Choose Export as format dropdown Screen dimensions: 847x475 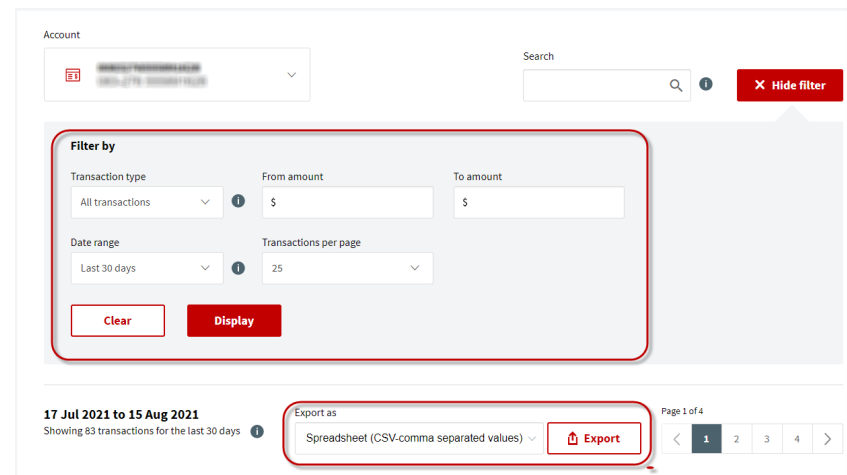[x=419, y=438]
